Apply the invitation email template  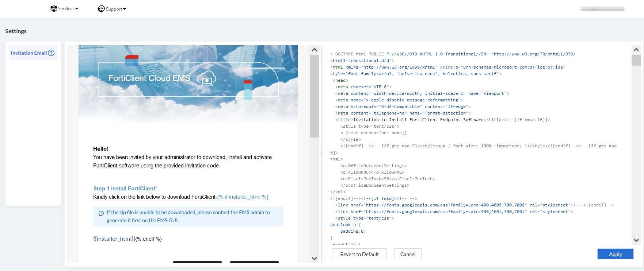pyautogui.click(x=616, y=254)
